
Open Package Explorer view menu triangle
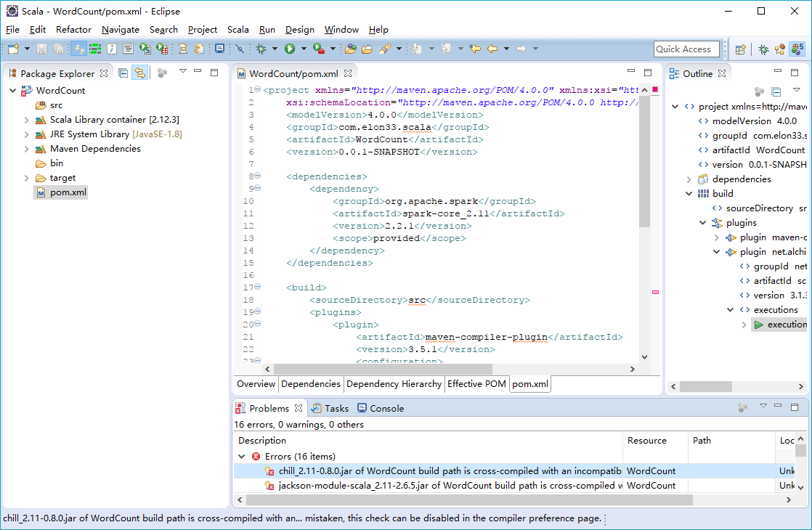coord(183,71)
